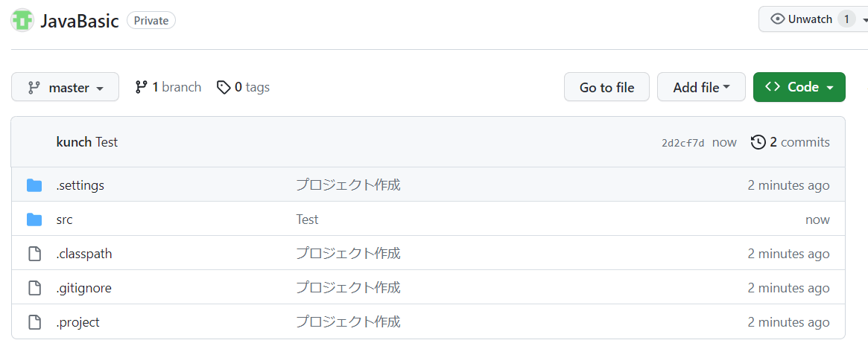The height and width of the screenshot is (343, 868).
Task: Open the src folder name
Action: tap(64, 219)
